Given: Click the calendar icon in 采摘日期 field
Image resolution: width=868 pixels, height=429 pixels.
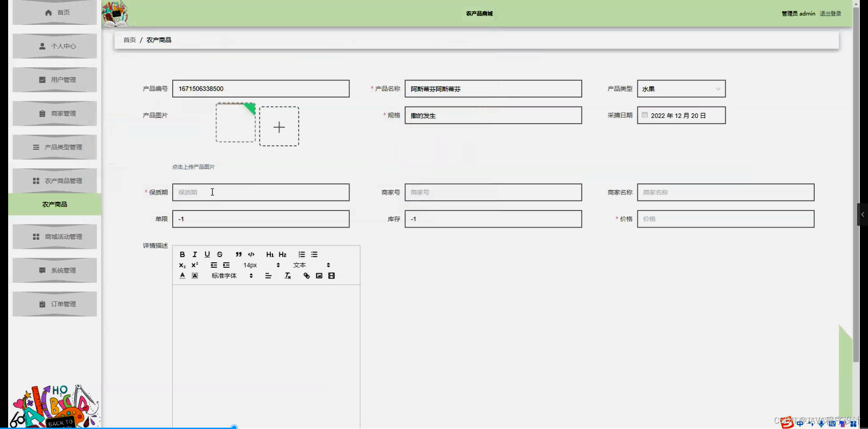Looking at the screenshot, I should tap(645, 115).
